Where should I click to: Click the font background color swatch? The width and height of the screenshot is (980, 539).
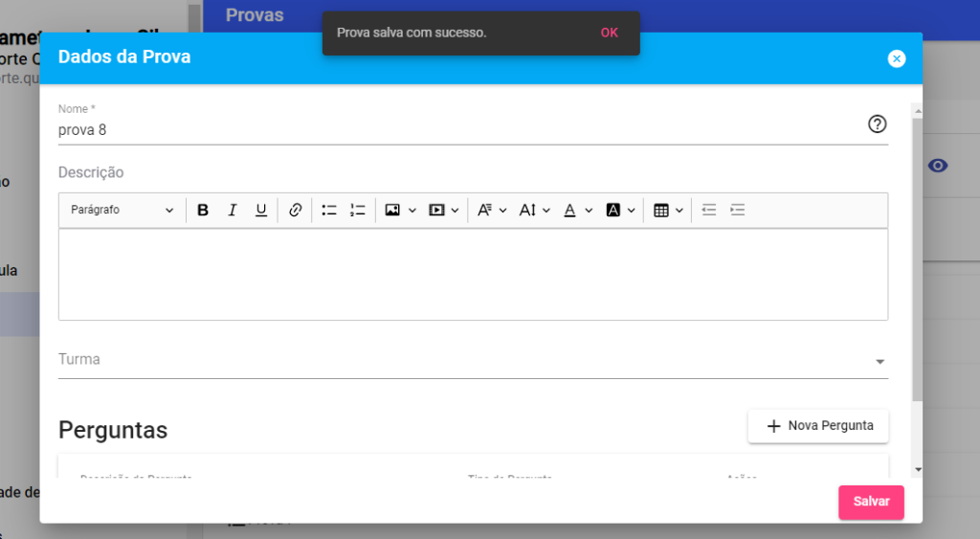613,210
